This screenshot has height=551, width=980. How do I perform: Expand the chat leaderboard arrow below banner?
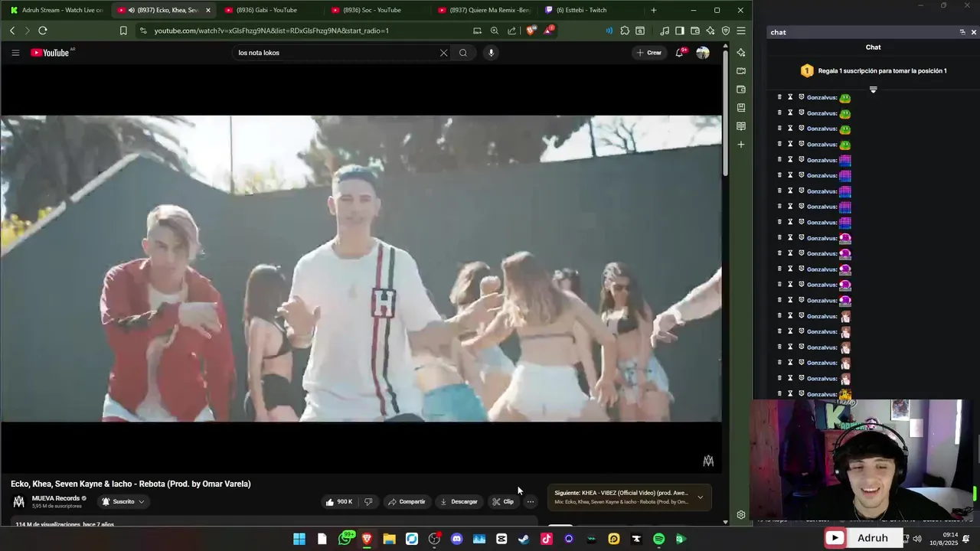[x=873, y=90]
